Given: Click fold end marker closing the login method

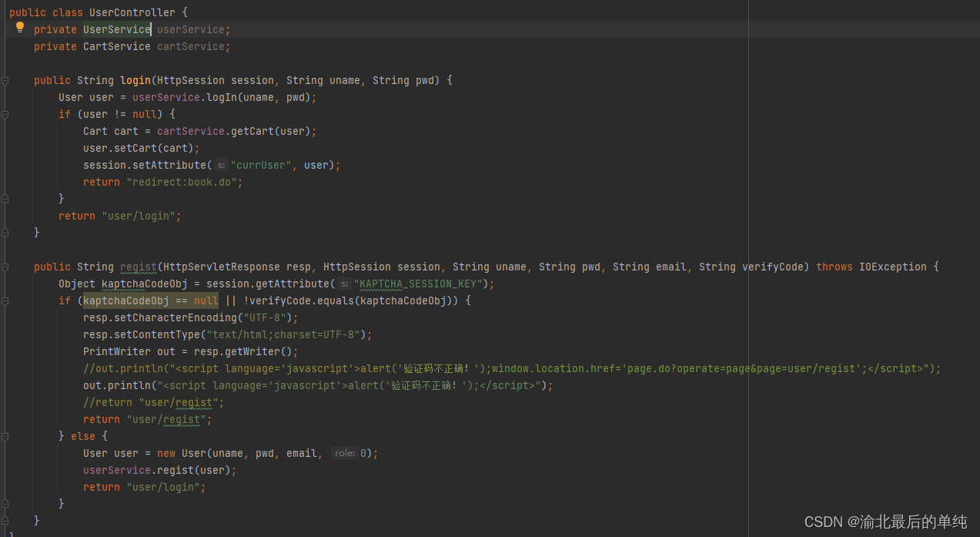Looking at the screenshot, I should pyautogui.click(x=5, y=233).
